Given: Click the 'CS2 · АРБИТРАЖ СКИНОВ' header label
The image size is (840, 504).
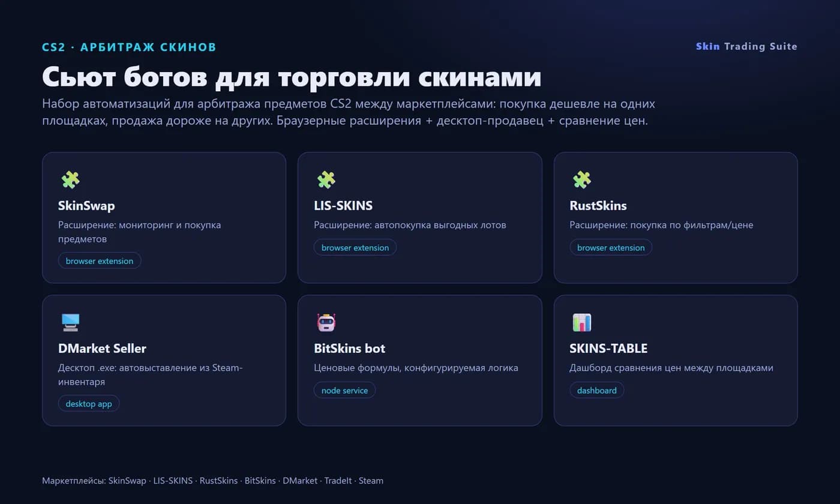Looking at the screenshot, I should click(x=129, y=47).
